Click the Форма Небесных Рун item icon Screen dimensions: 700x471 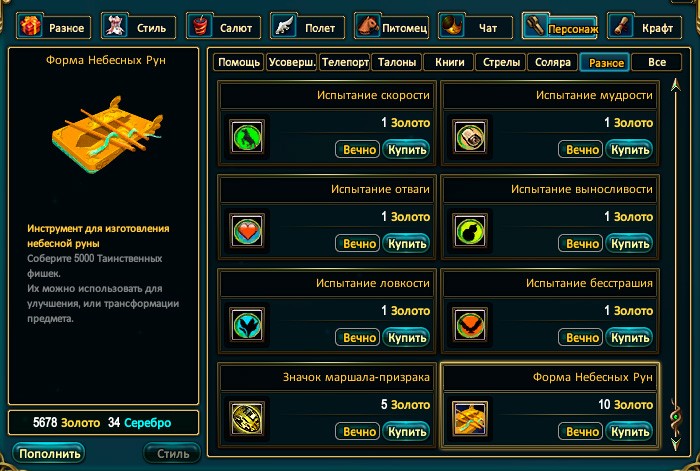pos(470,419)
